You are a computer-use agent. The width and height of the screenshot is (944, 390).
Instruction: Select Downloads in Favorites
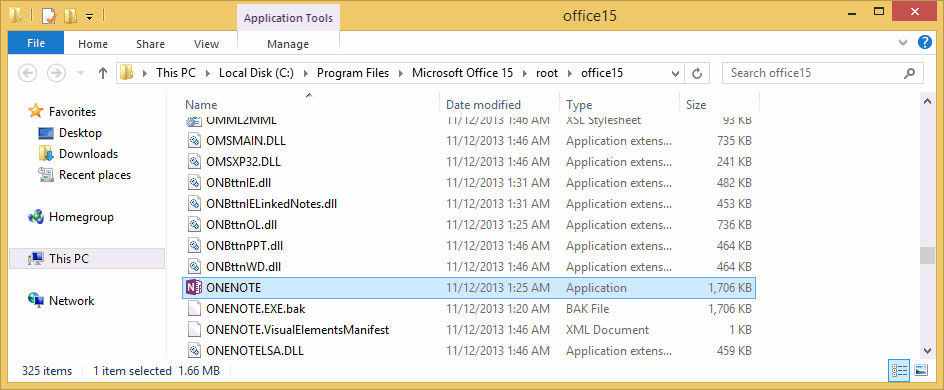point(88,154)
